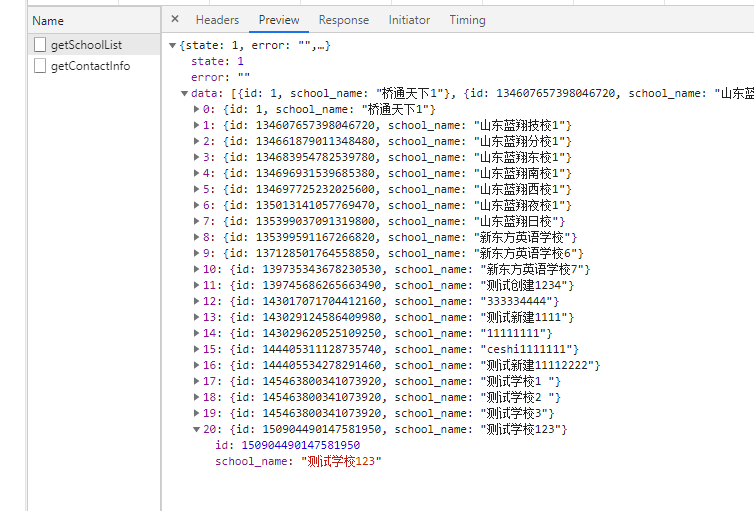This screenshot has height=511, width=754.
Task: Click red school_name value 测试学校123
Action: coord(341,461)
